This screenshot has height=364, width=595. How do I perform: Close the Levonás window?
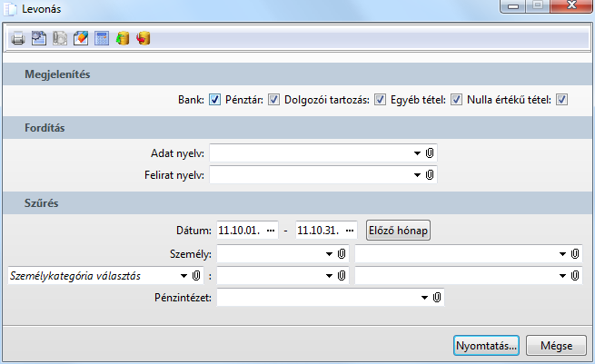pyautogui.click(x=571, y=6)
